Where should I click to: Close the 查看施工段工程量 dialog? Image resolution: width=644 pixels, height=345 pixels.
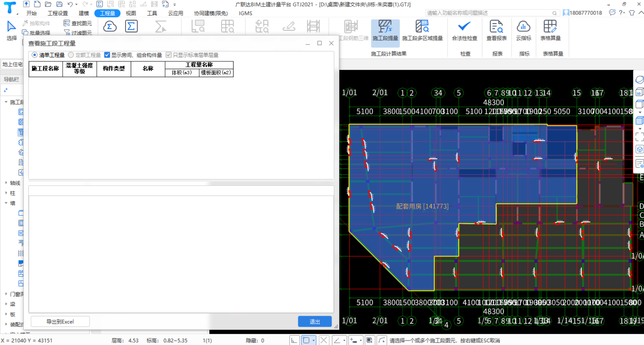331,43
